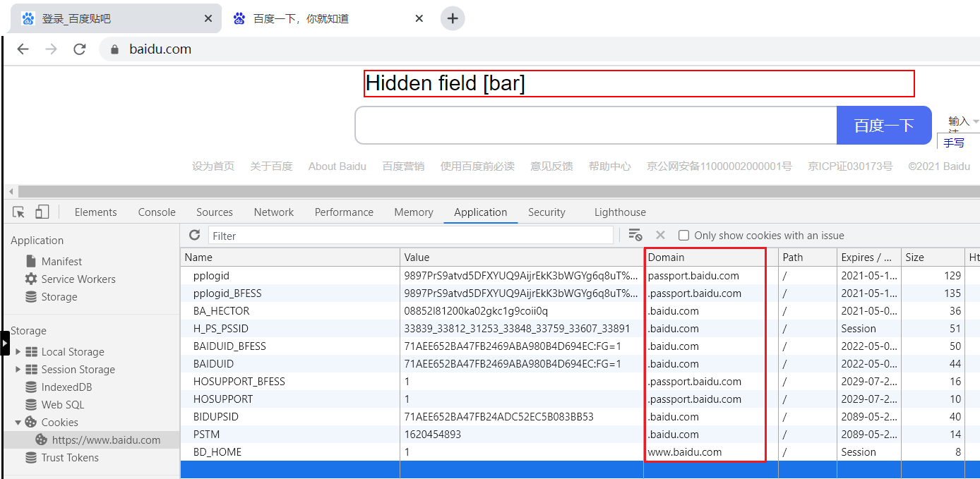Select the BA_HECTOR cookie row
The height and width of the screenshot is (479, 980).
point(580,310)
